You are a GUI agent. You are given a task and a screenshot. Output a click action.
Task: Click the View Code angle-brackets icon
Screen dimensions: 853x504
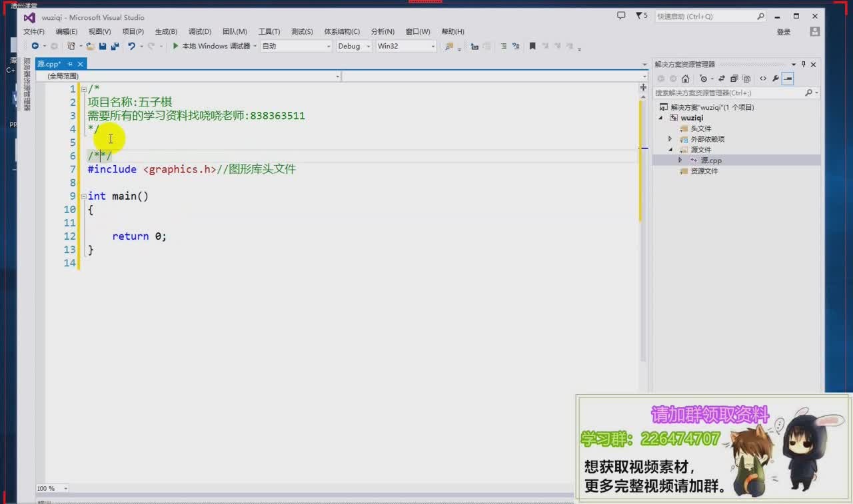[x=763, y=79]
